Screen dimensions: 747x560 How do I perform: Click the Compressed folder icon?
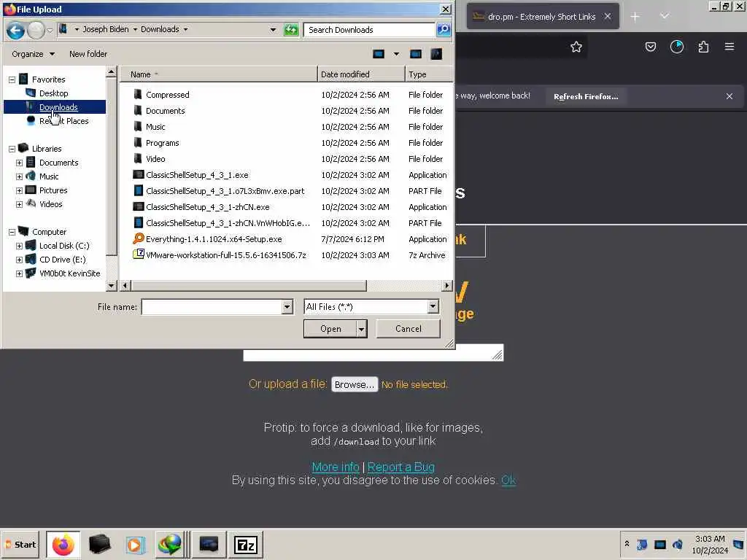138,94
